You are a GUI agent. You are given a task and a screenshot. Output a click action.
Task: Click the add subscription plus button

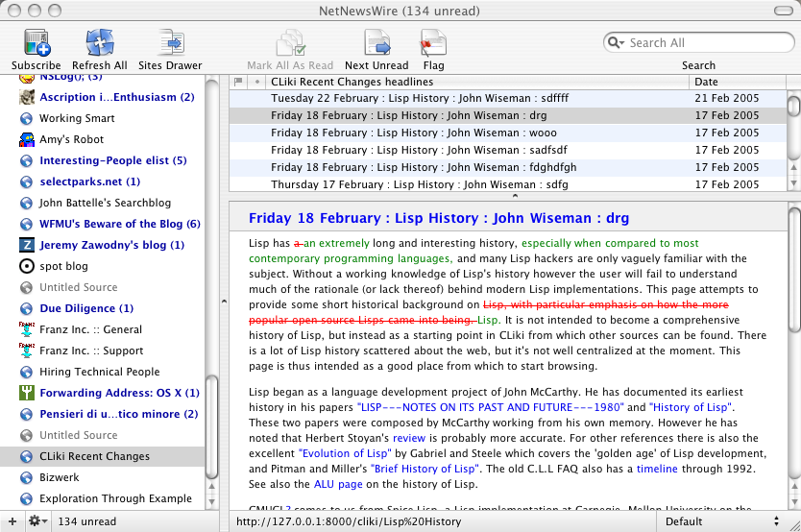(x=12, y=521)
